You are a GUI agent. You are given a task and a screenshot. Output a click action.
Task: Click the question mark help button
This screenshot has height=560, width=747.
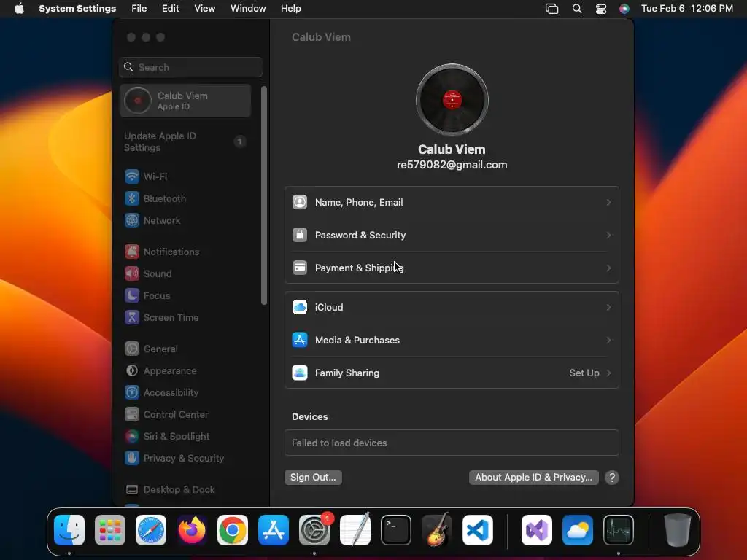(x=612, y=478)
